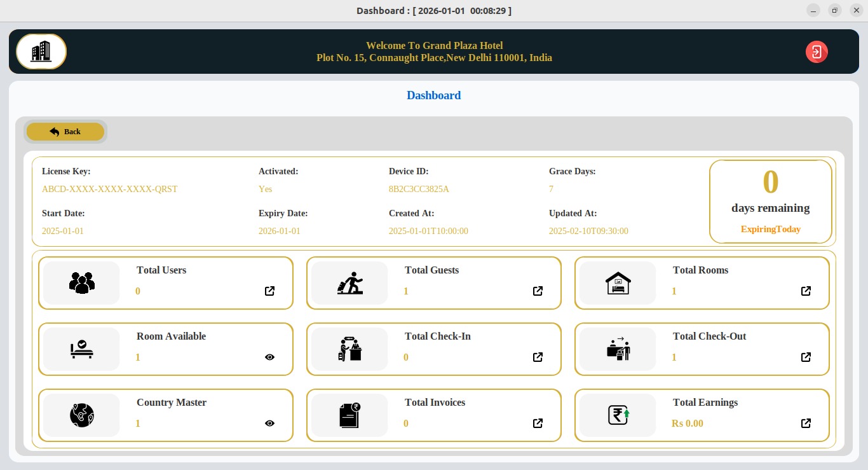Open Total Rooms external link icon

pos(806,291)
